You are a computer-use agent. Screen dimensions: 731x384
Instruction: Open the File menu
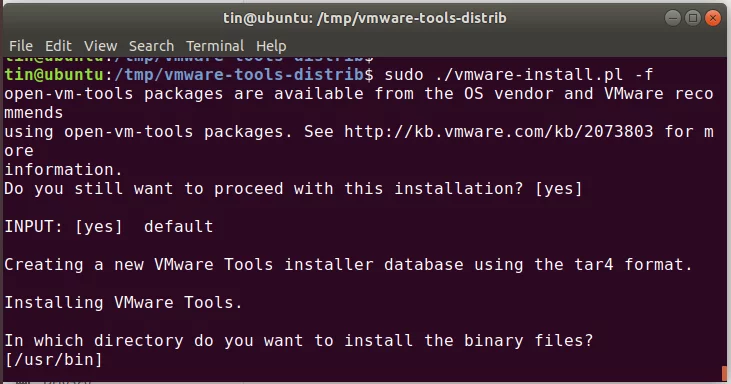tap(21, 46)
